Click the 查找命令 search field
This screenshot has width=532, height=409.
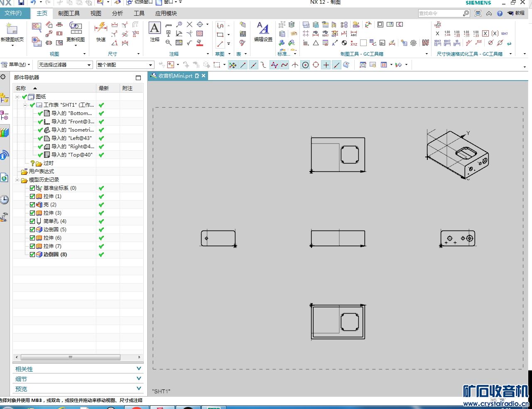coord(440,13)
